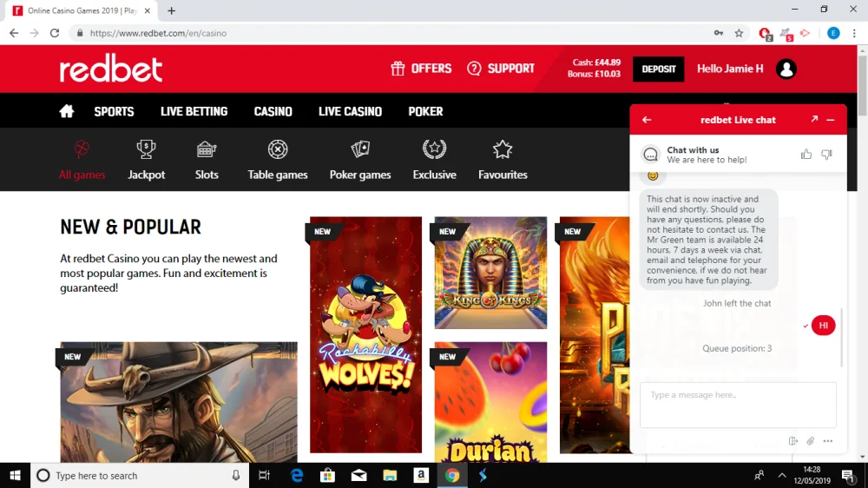The image size is (868, 488).
Task: Open Support help link
Action: pos(501,69)
